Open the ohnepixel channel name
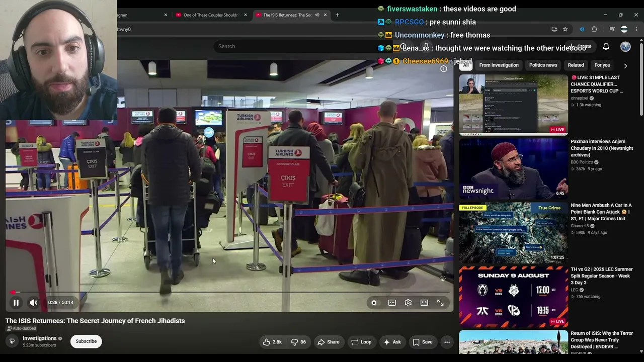The image size is (644, 362). pyautogui.click(x=580, y=98)
